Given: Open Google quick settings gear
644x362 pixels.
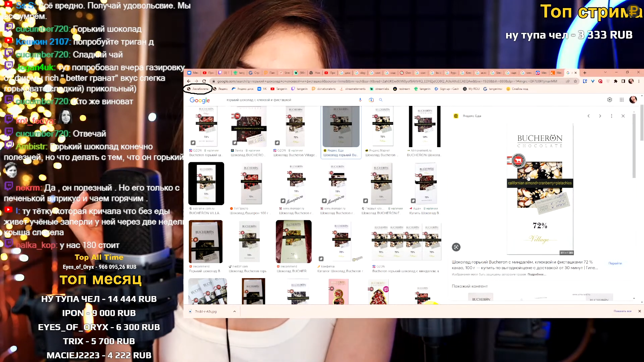Looking at the screenshot, I should coord(610,100).
